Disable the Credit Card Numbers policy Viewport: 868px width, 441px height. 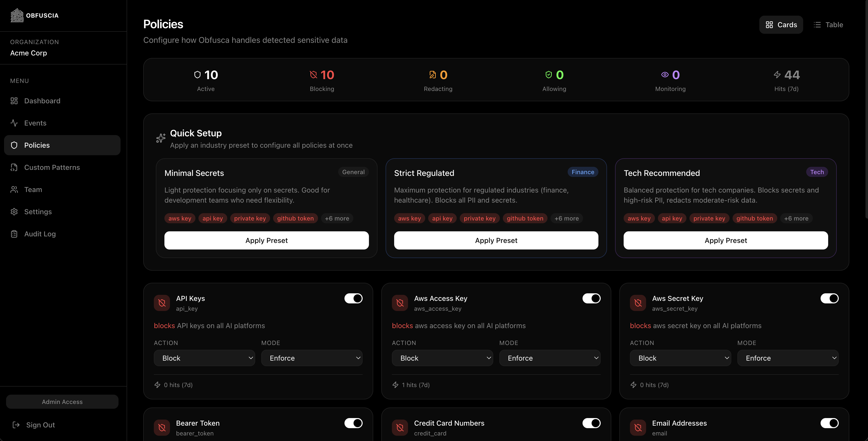coord(591,423)
